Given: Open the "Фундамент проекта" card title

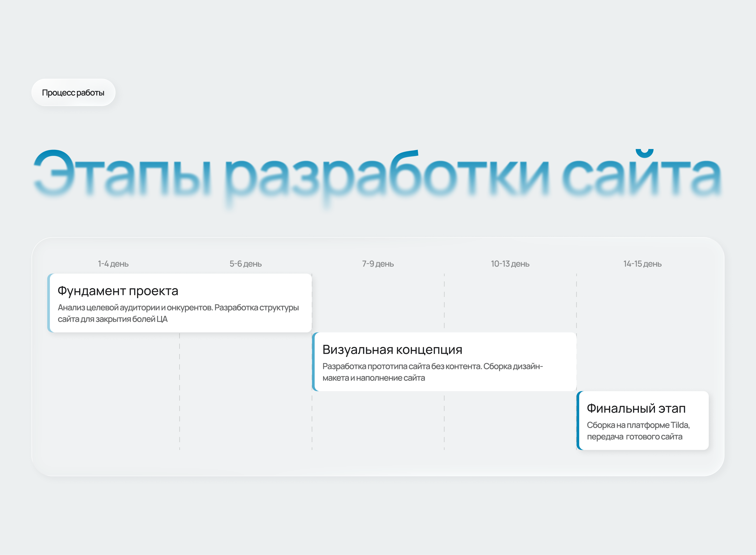Looking at the screenshot, I should (118, 291).
